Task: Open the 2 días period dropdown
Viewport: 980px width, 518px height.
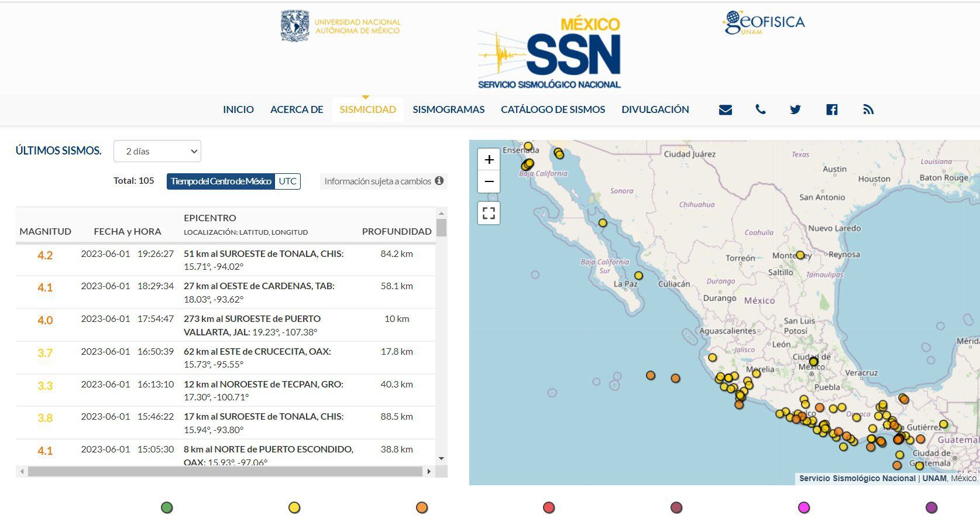Action: (157, 151)
